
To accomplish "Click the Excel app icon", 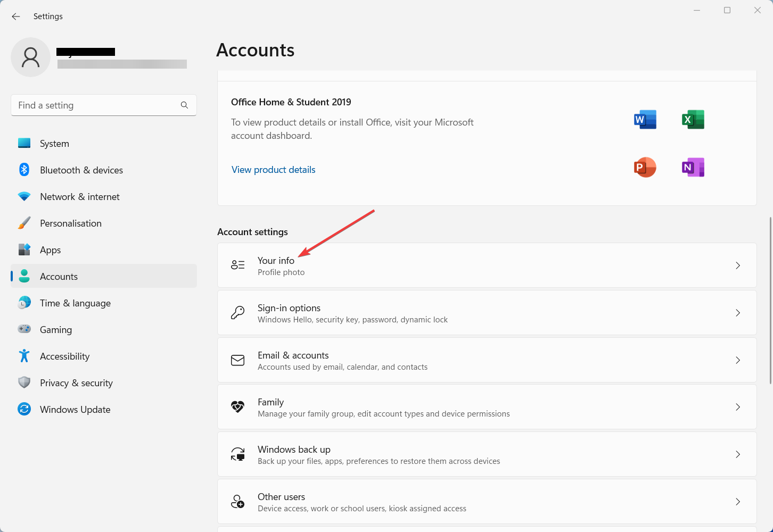I will coord(693,120).
